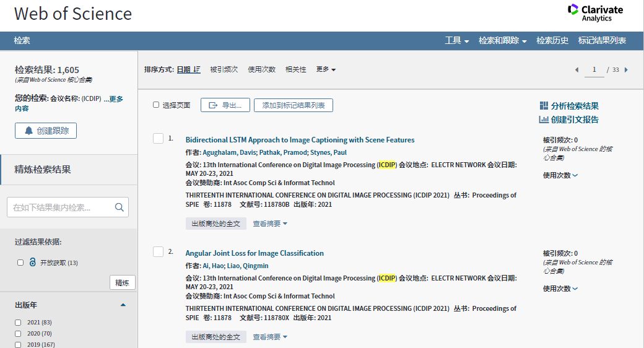Click the 创建跟踪 button
This screenshot has width=644, height=348.
point(46,131)
